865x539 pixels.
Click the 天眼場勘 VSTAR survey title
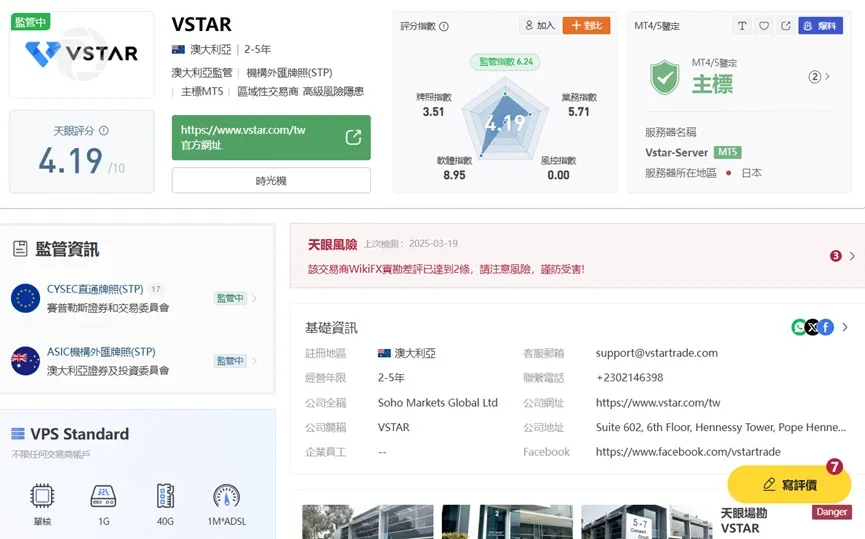(744, 520)
